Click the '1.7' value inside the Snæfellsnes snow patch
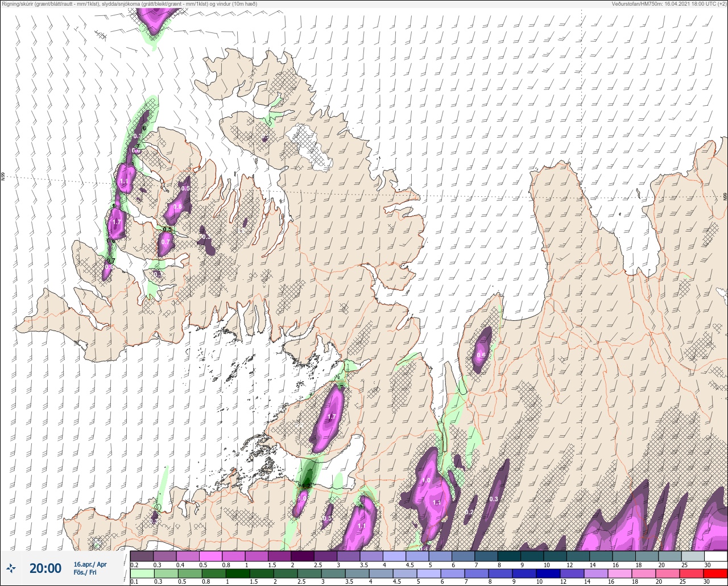The image size is (728, 586). click(333, 417)
